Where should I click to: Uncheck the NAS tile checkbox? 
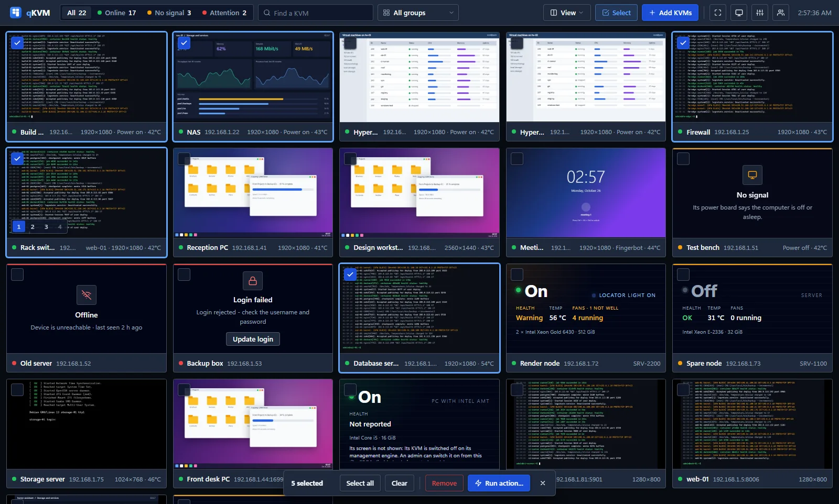tap(184, 43)
